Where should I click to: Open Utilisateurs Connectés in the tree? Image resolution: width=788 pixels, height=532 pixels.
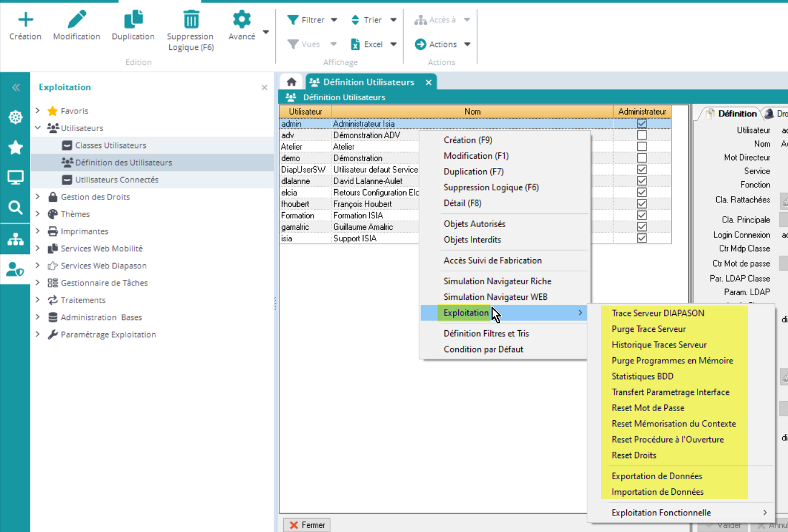[x=116, y=180]
